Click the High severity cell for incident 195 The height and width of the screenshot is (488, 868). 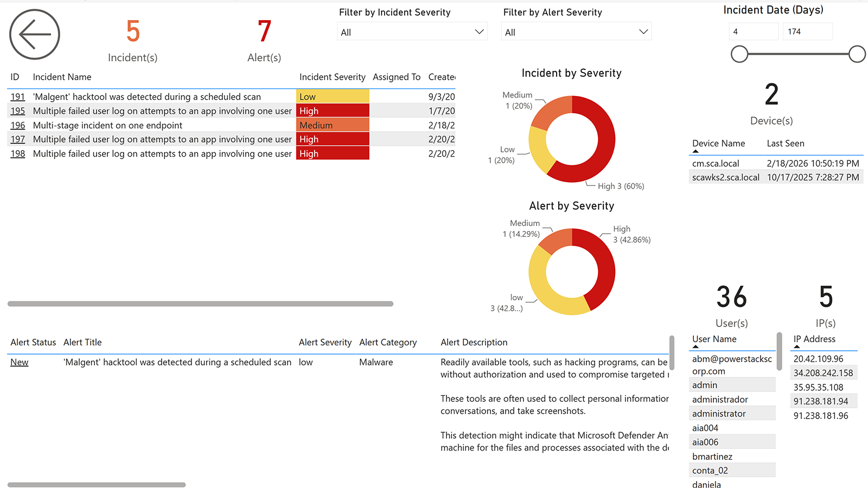click(x=333, y=111)
